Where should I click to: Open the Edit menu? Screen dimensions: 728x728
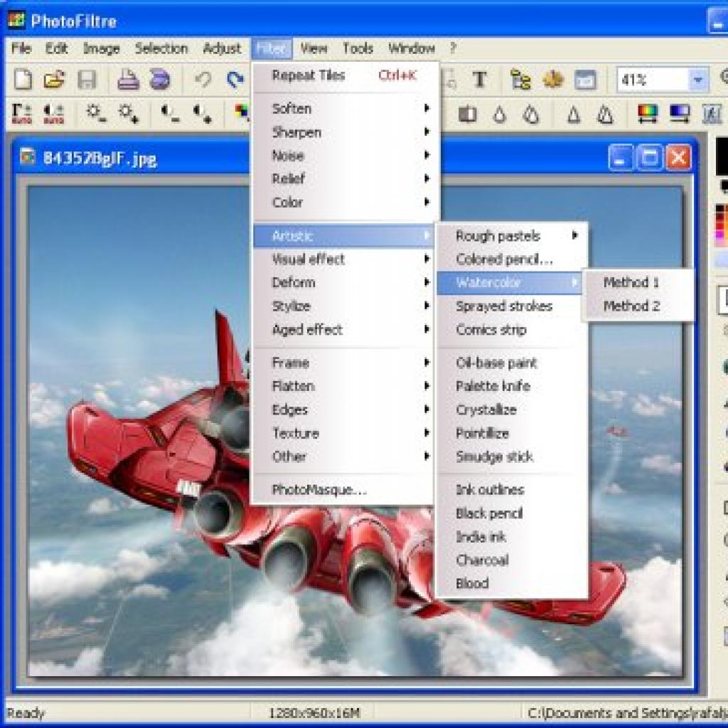coord(57,48)
